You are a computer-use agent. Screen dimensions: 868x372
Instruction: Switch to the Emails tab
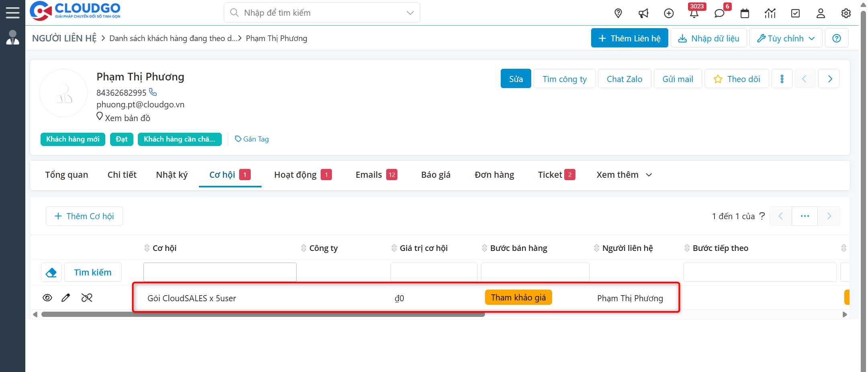[368, 175]
